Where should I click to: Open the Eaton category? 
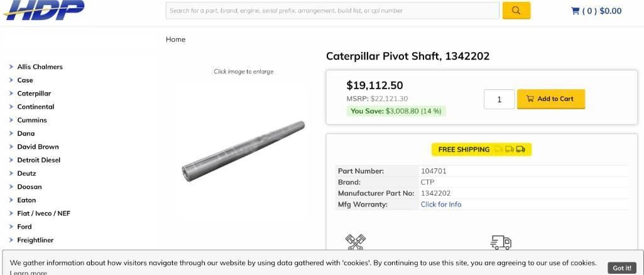click(x=26, y=200)
